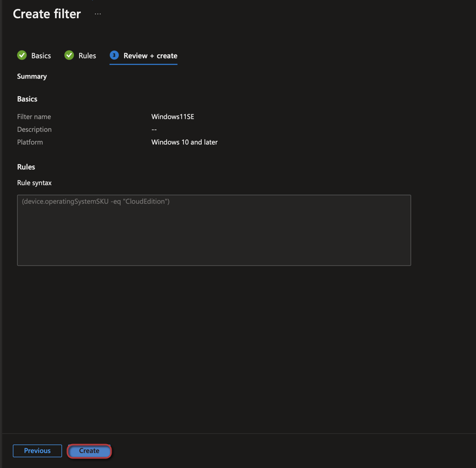Click Create to finish the filter

tap(89, 451)
